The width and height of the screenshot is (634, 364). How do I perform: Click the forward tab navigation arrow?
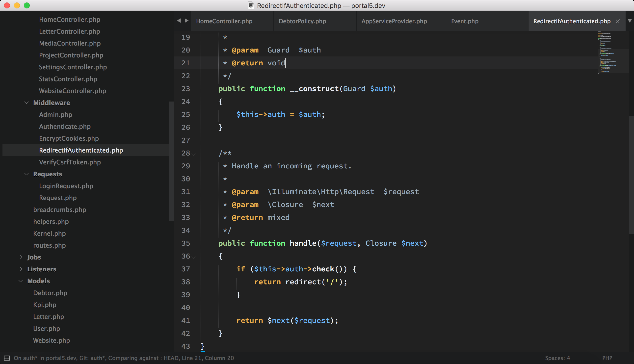[x=186, y=21]
